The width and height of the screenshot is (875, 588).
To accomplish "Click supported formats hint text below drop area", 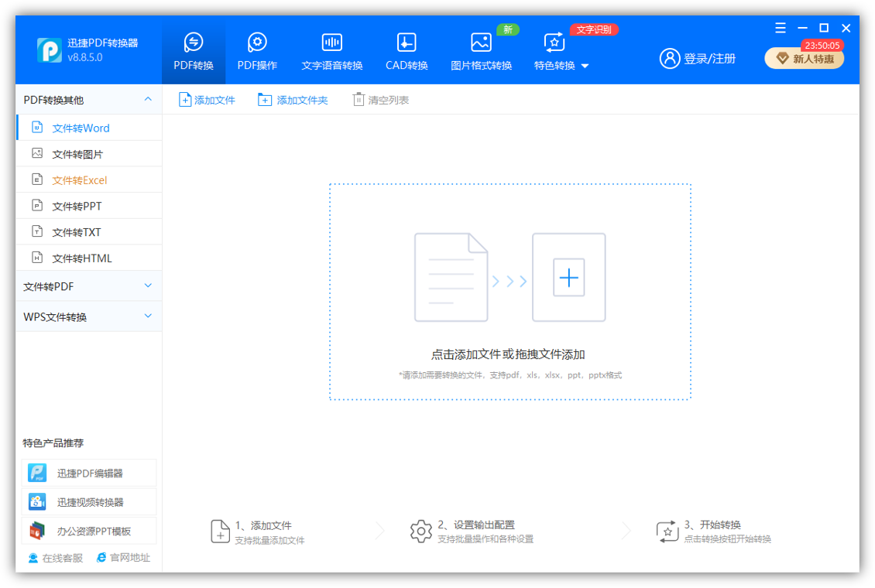I will 510,375.
